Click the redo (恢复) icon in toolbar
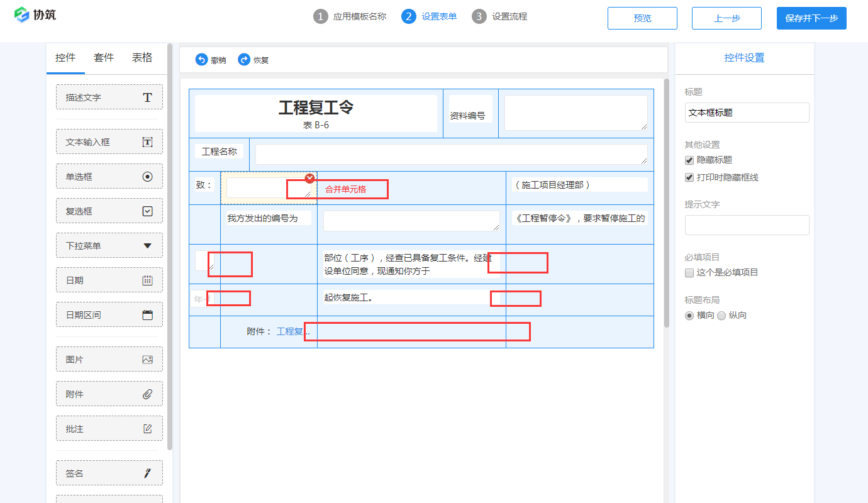 pyautogui.click(x=243, y=59)
